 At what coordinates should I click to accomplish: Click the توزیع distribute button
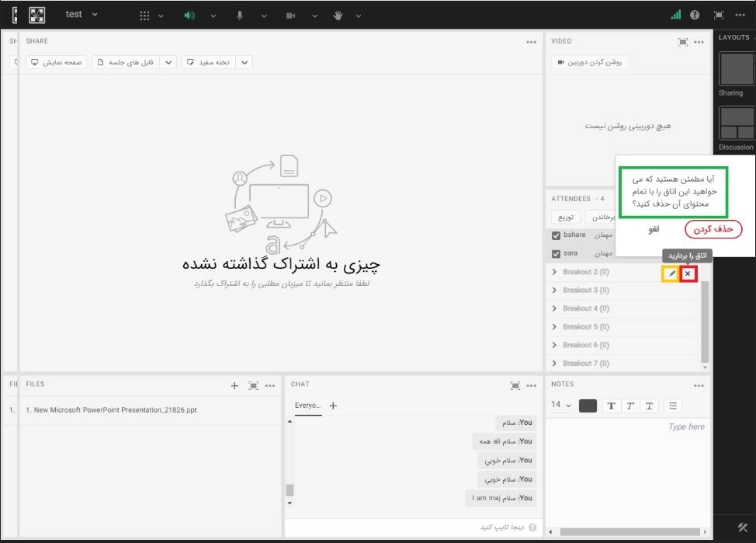pos(566,218)
